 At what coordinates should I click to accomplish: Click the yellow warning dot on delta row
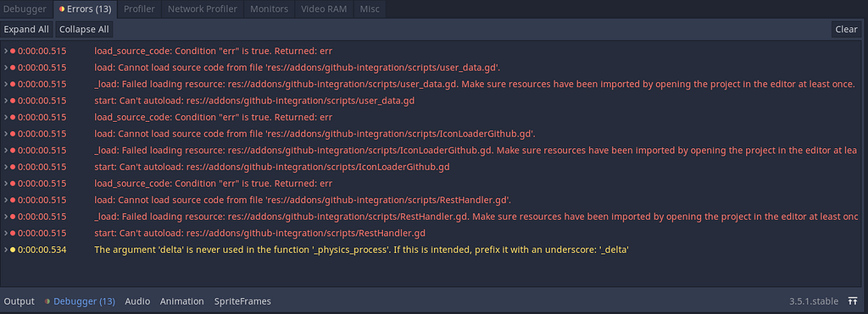coord(13,250)
